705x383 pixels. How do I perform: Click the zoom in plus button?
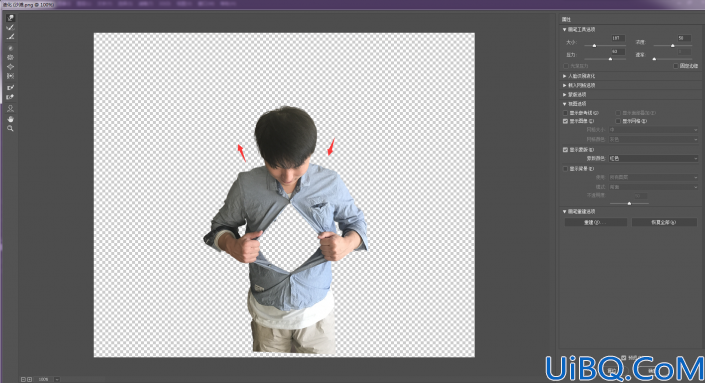pyautogui.click(x=30, y=379)
